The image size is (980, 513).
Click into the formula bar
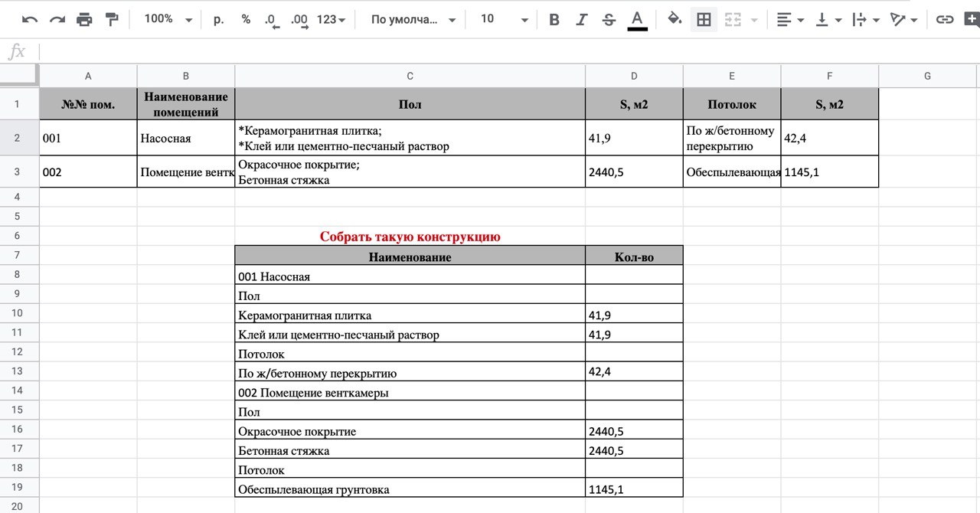point(509,51)
